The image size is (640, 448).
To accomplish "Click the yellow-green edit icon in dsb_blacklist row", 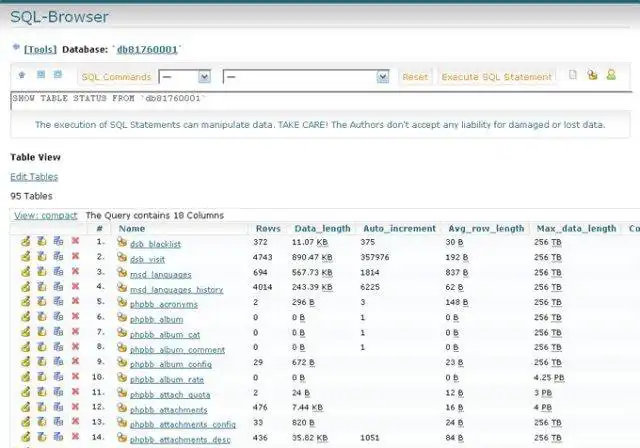I will (25, 241).
